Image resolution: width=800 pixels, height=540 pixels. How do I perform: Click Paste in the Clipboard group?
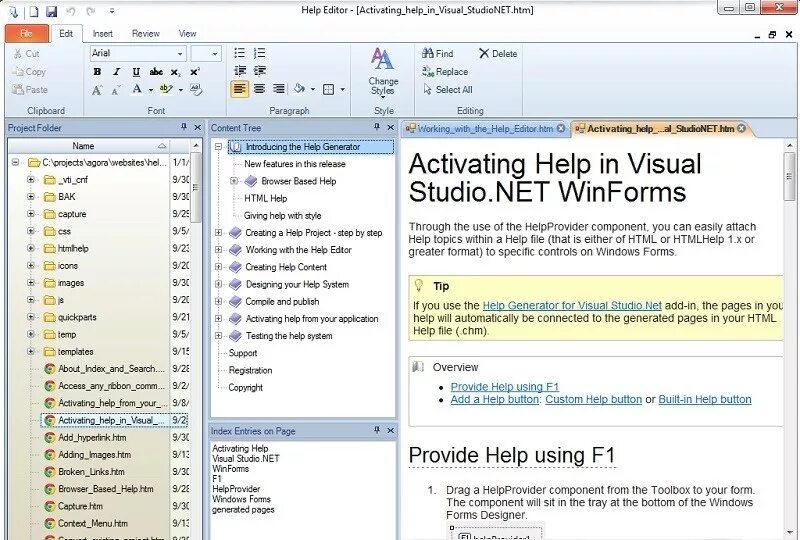30,90
